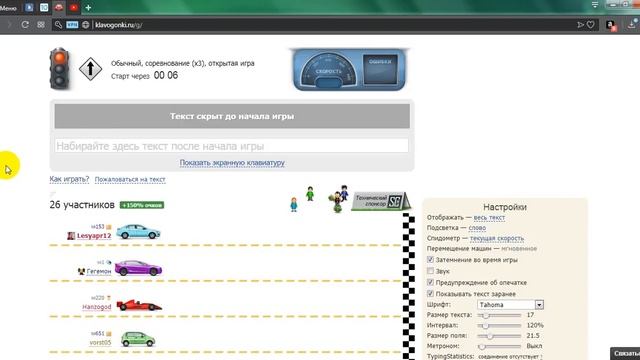The width and height of the screenshot is (640, 360).
Task: Adjust the 'Размер текста' slider
Action: coord(499,315)
